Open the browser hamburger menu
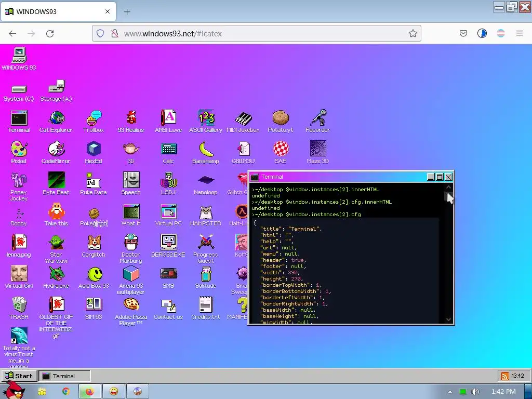 point(519,33)
